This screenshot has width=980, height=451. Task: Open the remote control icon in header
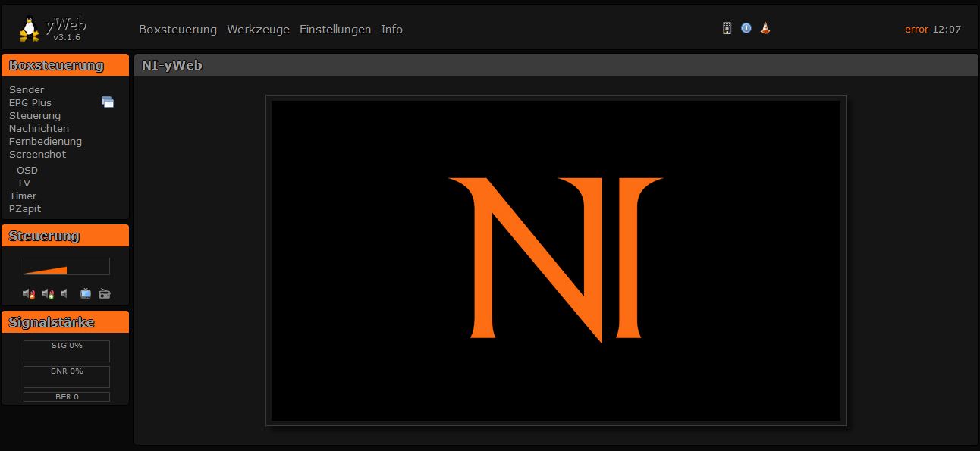[x=727, y=29]
